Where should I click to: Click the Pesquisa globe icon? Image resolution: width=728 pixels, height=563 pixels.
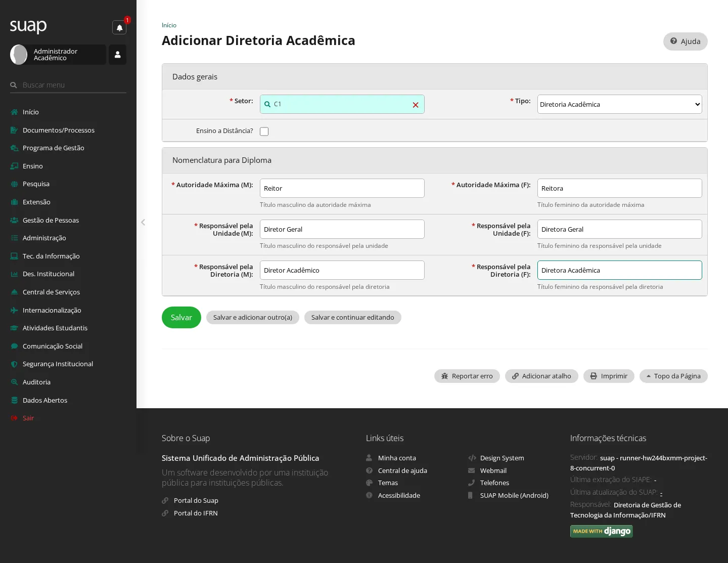point(14,184)
